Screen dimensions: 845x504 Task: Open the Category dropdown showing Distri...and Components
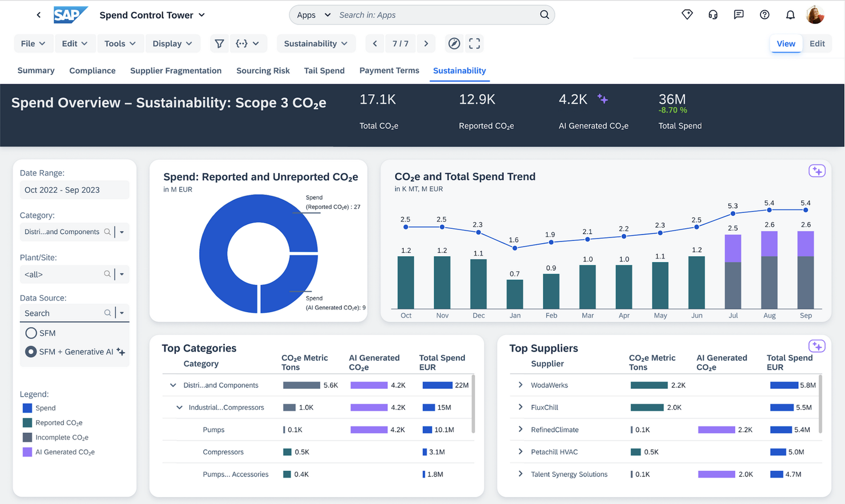[122, 232]
